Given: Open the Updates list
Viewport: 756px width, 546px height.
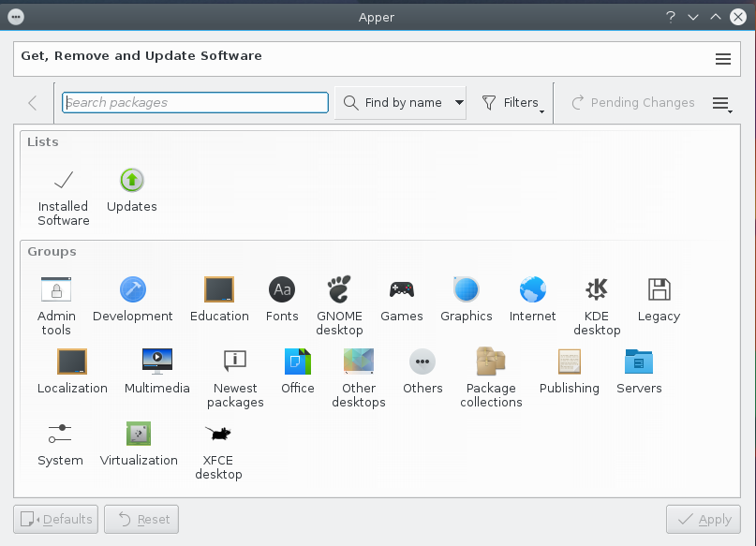Looking at the screenshot, I should [x=132, y=190].
